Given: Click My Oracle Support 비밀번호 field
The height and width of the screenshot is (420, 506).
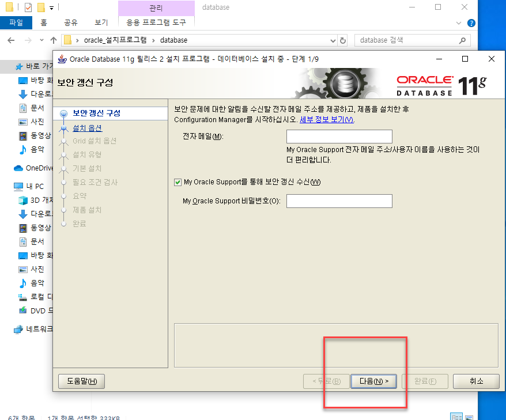Looking at the screenshot, I should (339, 201).
